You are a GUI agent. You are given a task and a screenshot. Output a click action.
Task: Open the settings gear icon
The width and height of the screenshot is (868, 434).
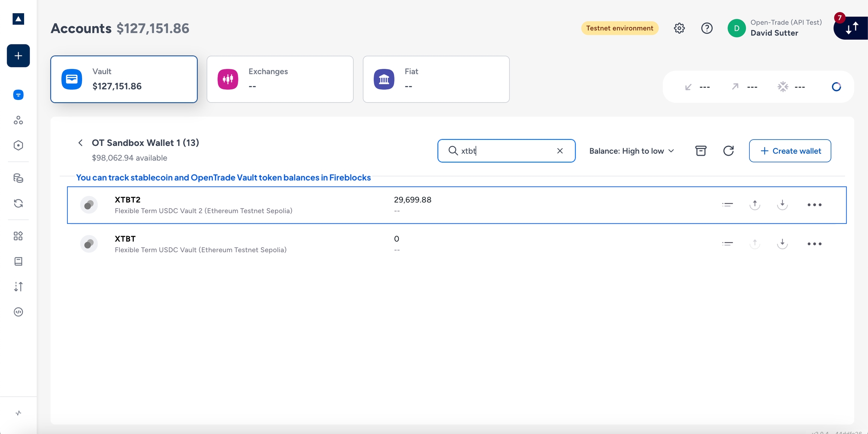[x=679, y=28]
